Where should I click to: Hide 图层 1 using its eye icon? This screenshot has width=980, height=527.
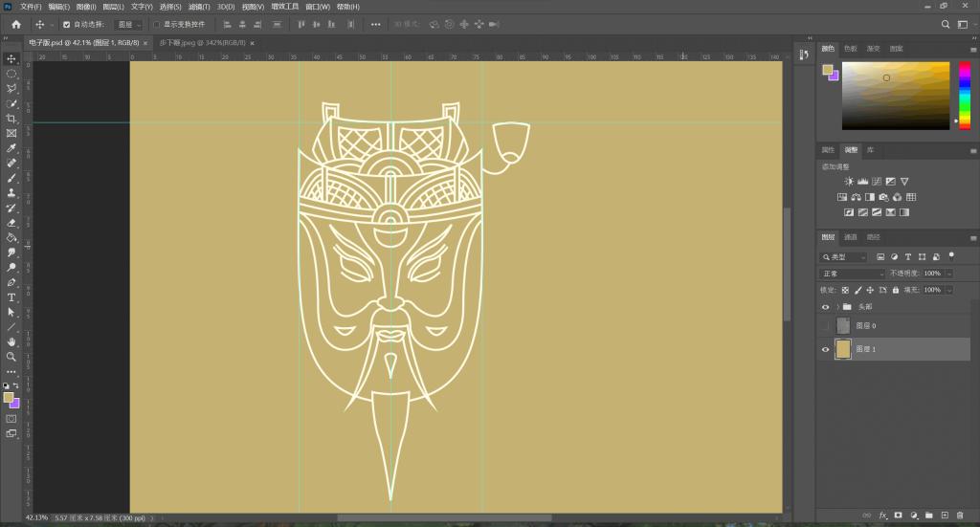tap(825, 350)
